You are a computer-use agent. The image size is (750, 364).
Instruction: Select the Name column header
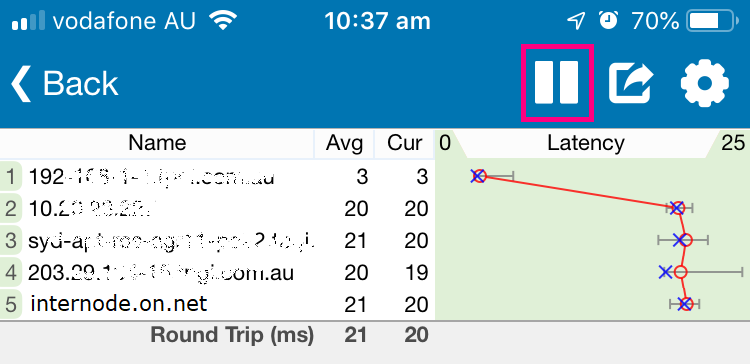point(157,143)
